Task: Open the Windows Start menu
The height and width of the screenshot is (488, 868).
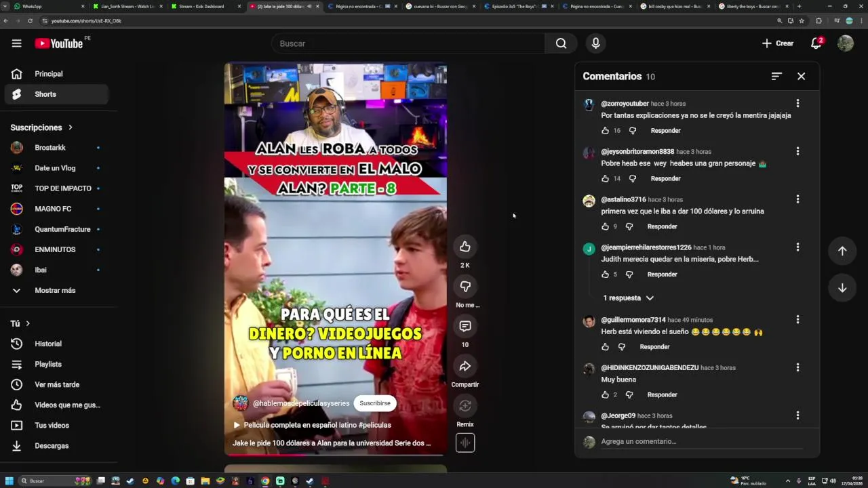Action: [9, 481]
